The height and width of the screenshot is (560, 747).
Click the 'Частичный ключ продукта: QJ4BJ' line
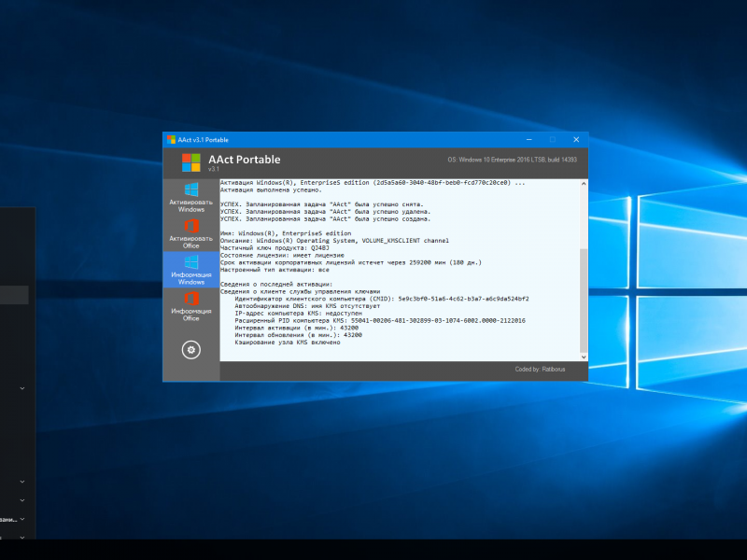pyautogui.click(x=275, y=248)
